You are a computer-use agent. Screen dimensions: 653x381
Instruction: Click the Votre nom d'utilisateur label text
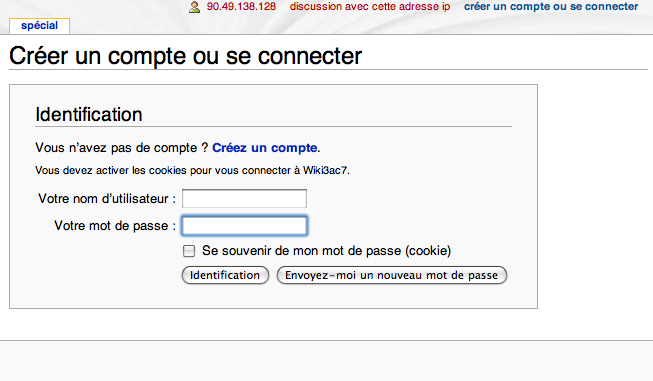(107, 199)
